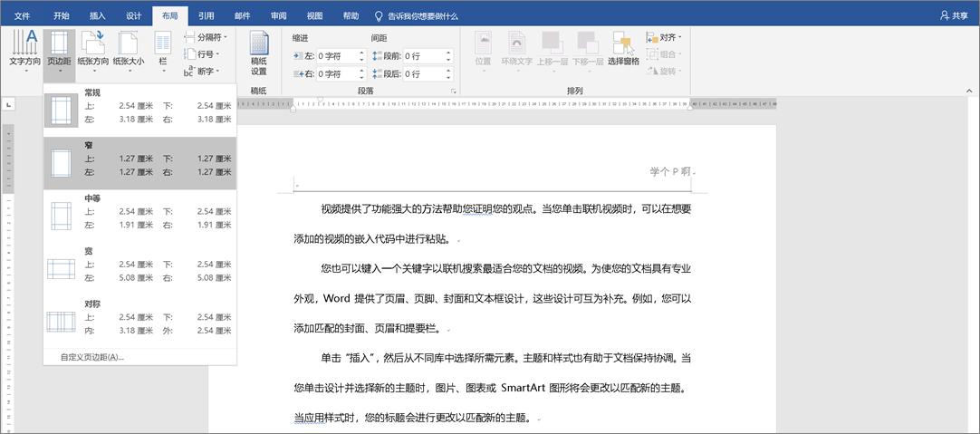Switch to the 插入 Insert tab
Viewport: 980px width, 434px height.
[x=98, y=15]
